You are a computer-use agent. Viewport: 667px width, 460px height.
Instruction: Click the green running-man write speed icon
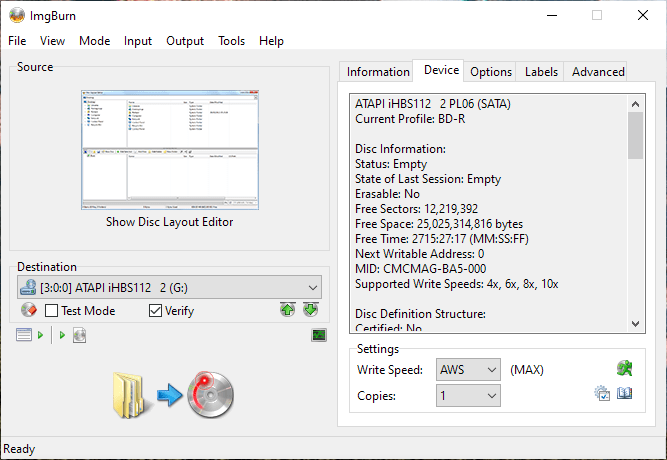click(x=624, y=368)
